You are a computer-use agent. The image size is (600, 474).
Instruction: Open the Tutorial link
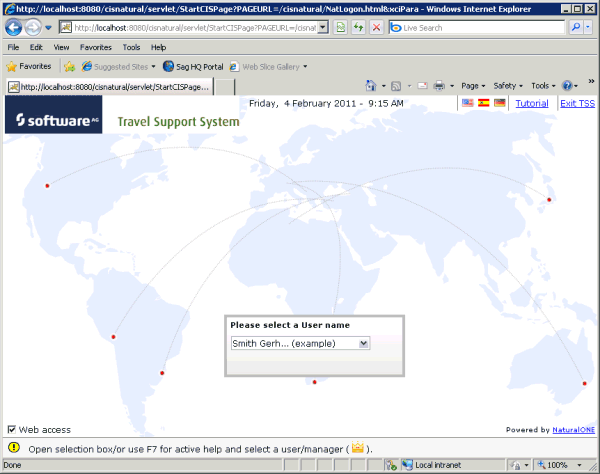[532, 103]
